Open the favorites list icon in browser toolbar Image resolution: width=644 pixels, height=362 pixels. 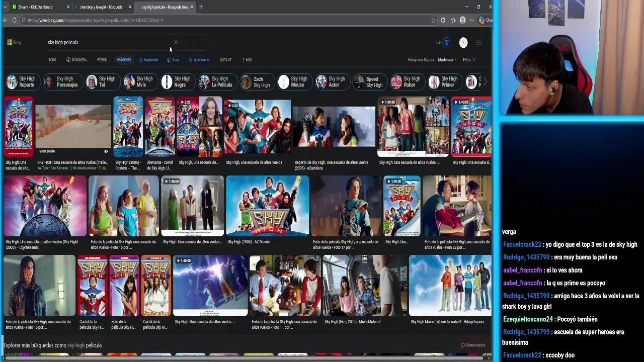[x=453, y=20]
